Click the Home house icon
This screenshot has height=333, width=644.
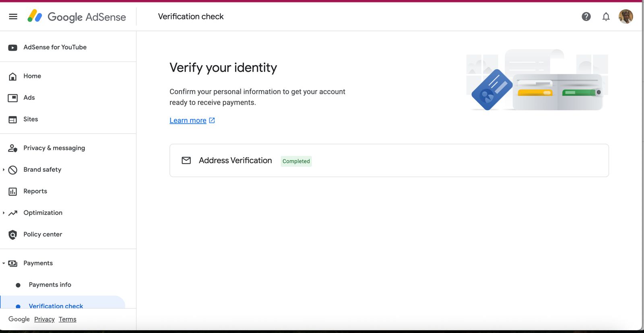(x=13, y=76)
